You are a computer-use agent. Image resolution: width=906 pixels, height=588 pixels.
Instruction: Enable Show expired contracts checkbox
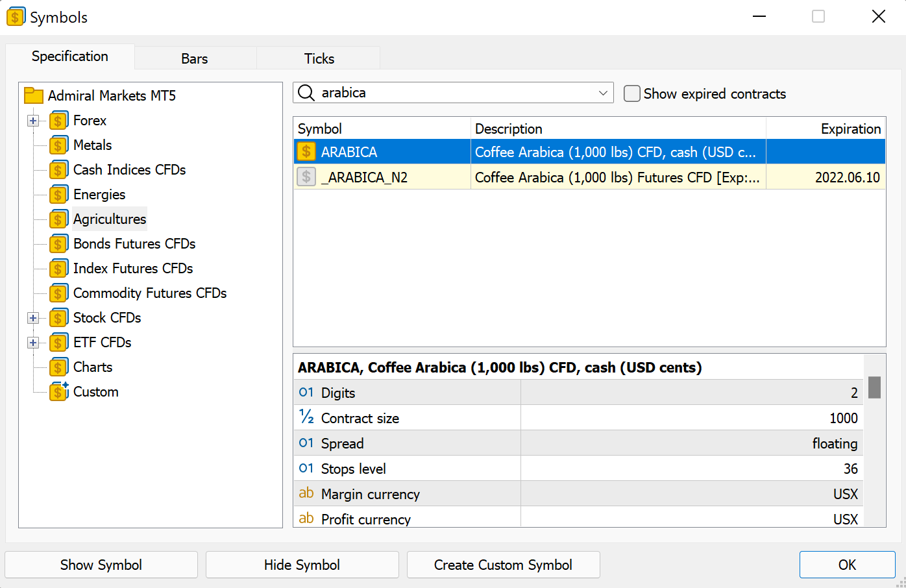632,93
